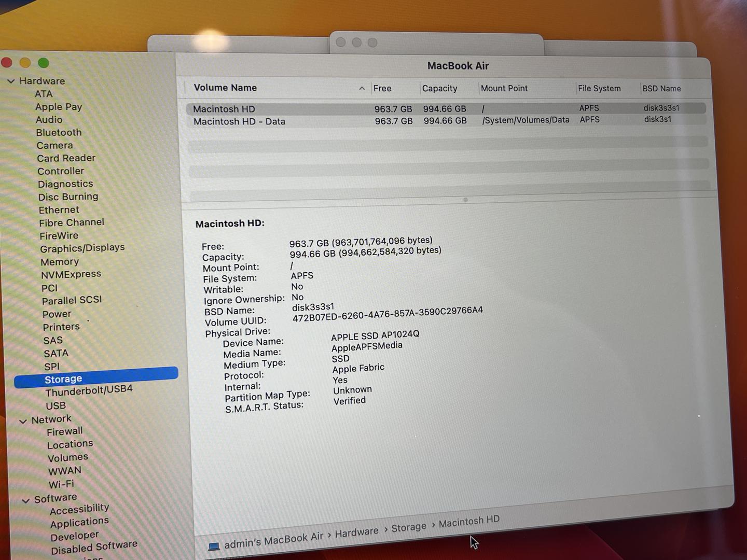Open Ethernet hardware info
This screenshot has width=747, height=560.
pos(59,210)
